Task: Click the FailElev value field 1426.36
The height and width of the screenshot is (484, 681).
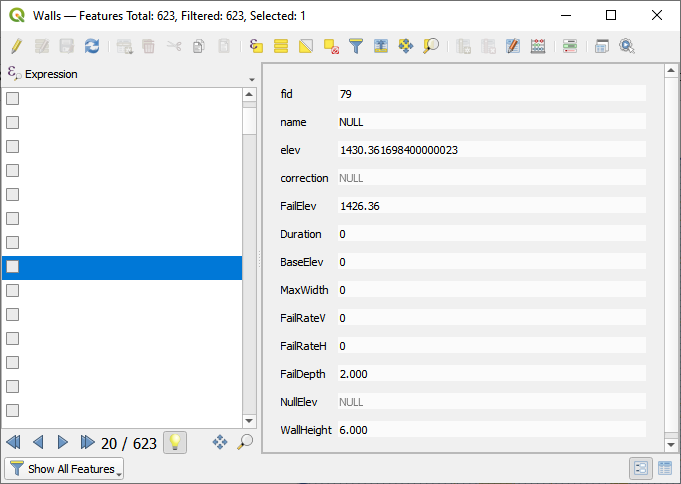Action: [x=490, y=206]
